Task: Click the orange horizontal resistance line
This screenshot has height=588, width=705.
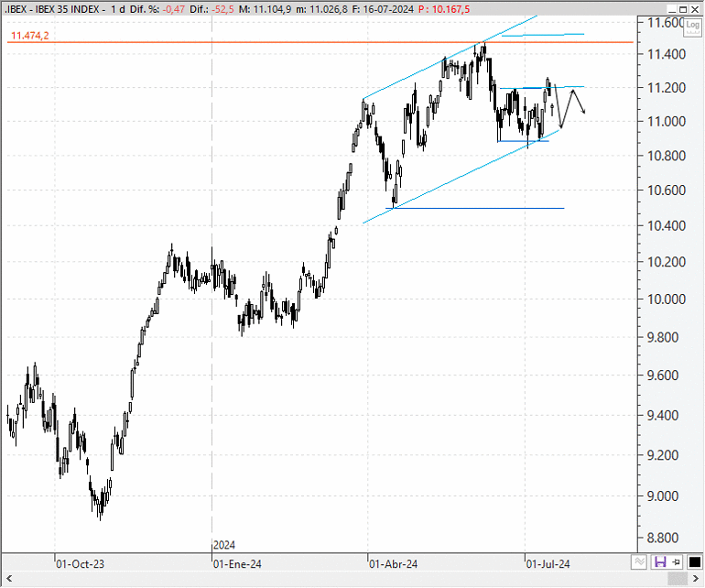Action: tap(320, 42)
